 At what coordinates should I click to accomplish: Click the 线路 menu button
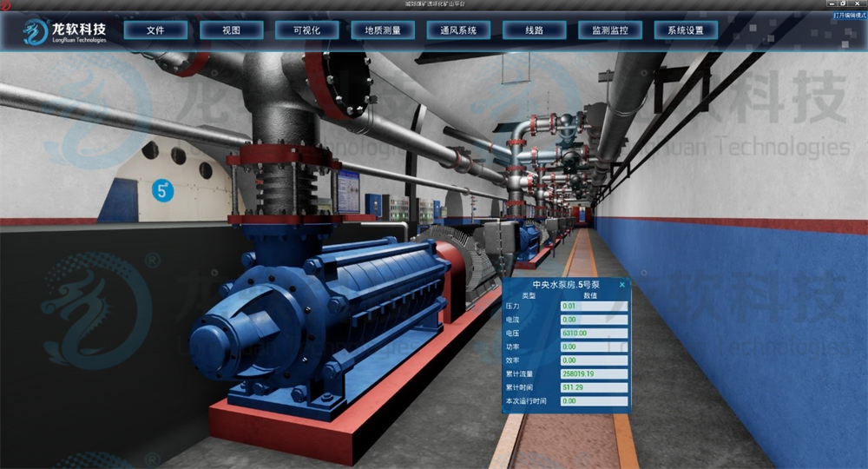click(534, 30)
